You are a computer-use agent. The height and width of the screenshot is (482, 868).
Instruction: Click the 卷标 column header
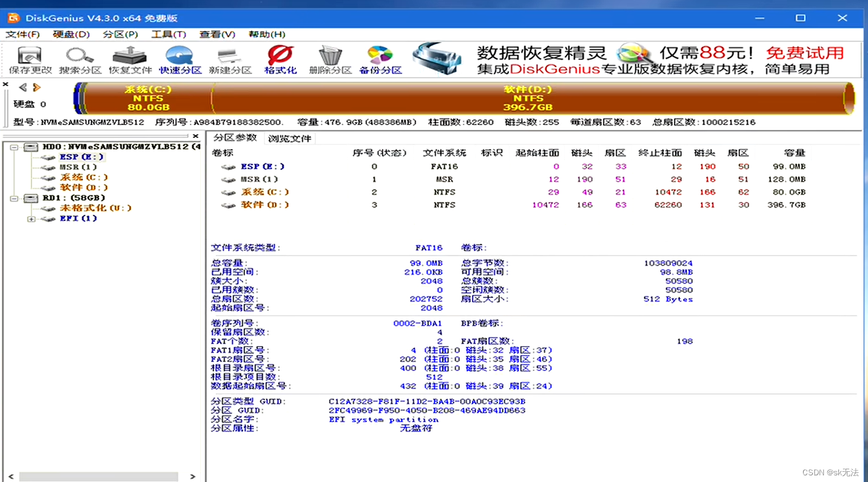tap(222, 153)
